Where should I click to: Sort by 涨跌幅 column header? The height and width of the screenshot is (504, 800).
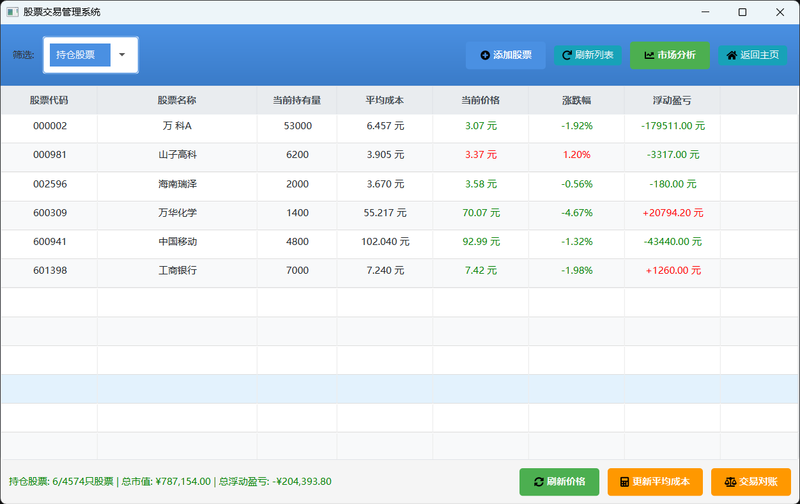pyautogui.click(x=577, y=100)
